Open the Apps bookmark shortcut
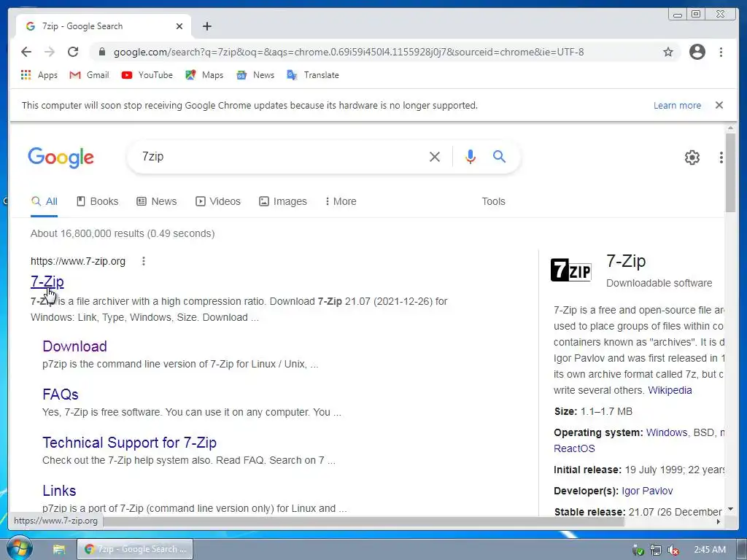This screenshot has width=747, height=560. [39, 75]
